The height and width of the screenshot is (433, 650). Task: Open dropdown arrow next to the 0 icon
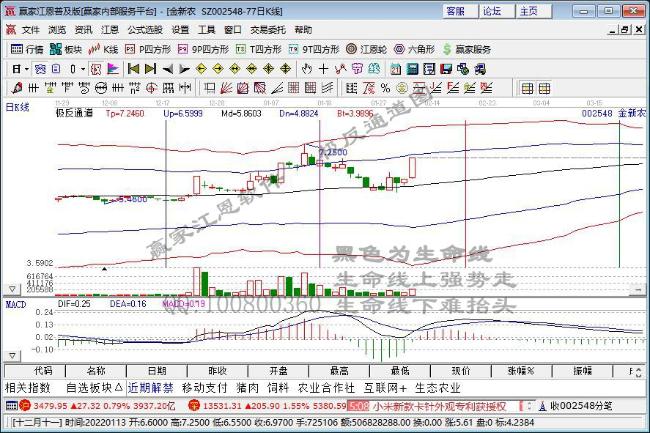coord(83,69)
